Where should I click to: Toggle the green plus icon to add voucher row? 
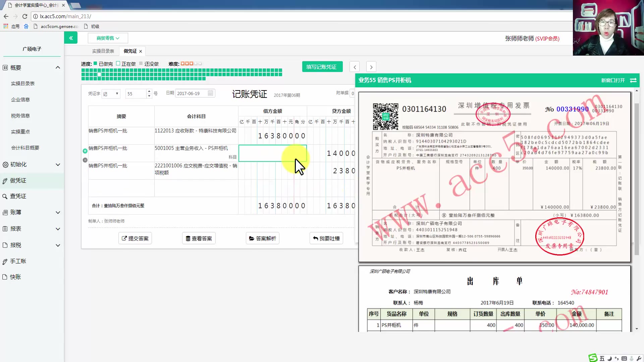85,151
